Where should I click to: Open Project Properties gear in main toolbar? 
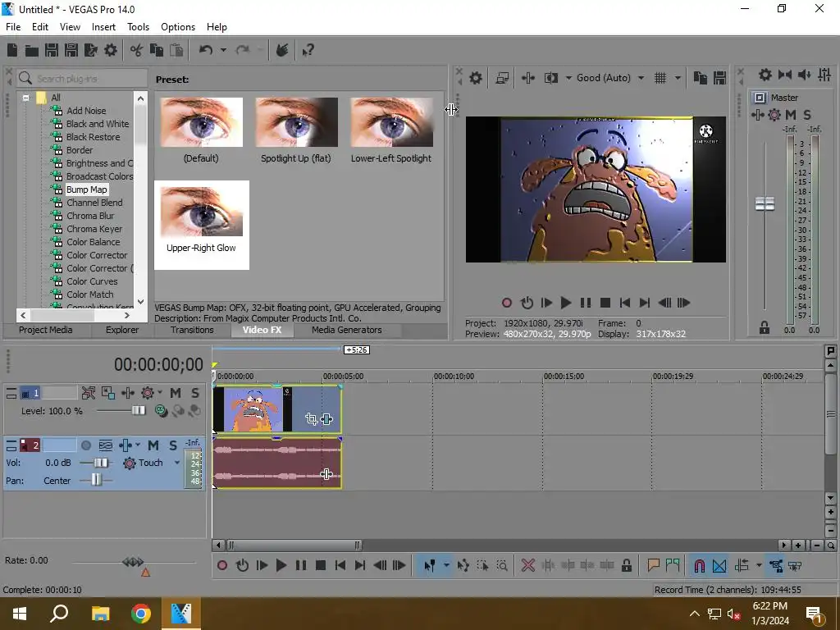(111, 50)
